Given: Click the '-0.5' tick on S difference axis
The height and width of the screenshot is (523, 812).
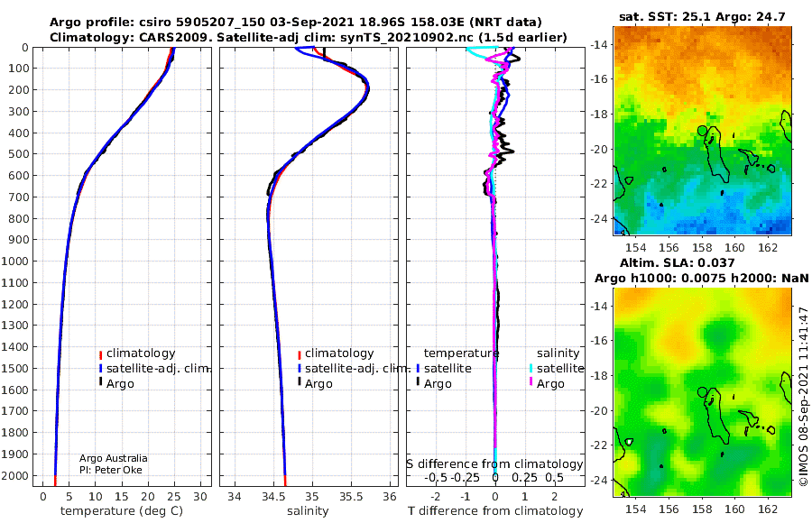Looking at the screenshot, I should pos(436,477).
